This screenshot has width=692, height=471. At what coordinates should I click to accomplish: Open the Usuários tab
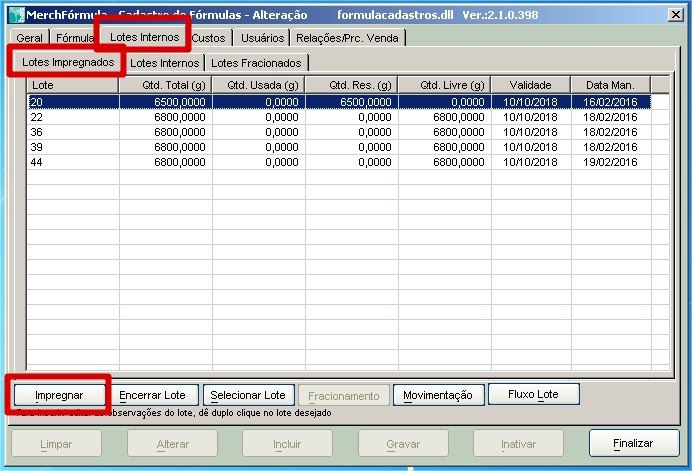click(262, 38)
